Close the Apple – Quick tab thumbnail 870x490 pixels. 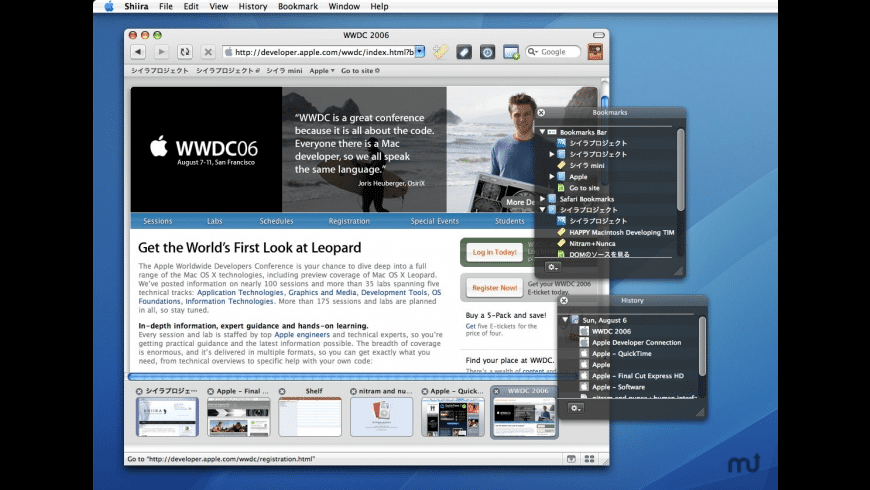(424, 391)
